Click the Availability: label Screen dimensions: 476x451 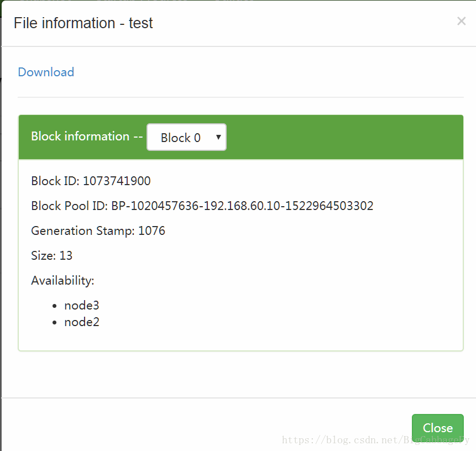click(x=63, y=280)
